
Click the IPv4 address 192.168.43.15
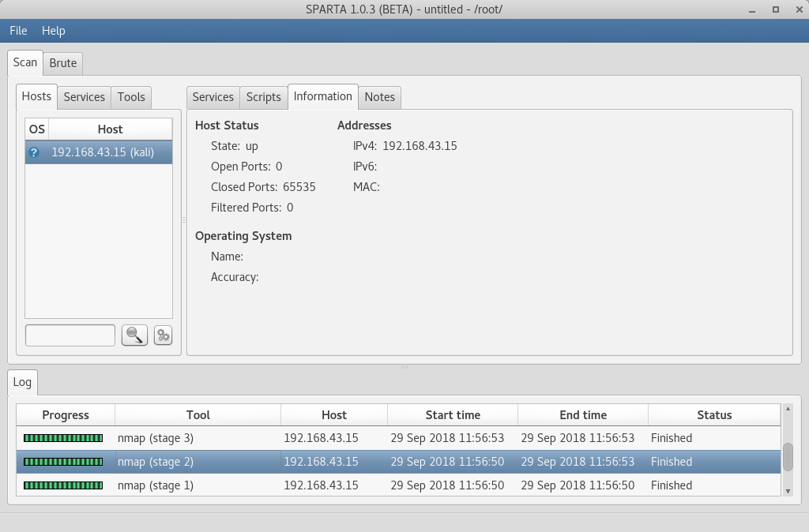[x=420, y=146]
